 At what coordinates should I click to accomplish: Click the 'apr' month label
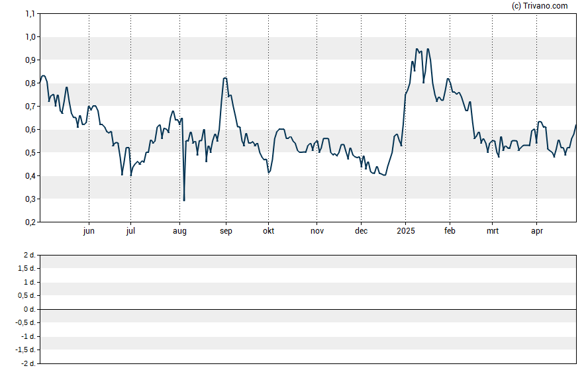coord(536,231)
